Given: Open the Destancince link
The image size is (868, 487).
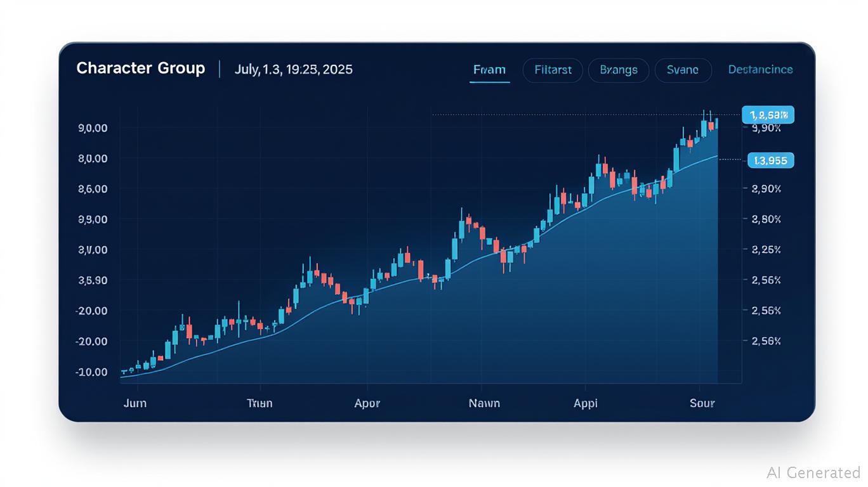Looking at the screenshot, I should click(760, 70).
